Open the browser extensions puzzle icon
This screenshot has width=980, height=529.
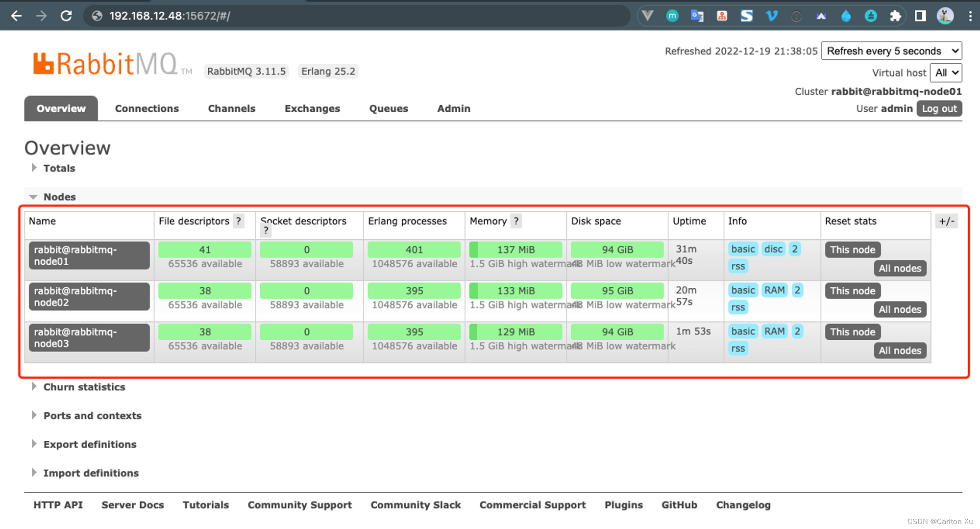895,16
